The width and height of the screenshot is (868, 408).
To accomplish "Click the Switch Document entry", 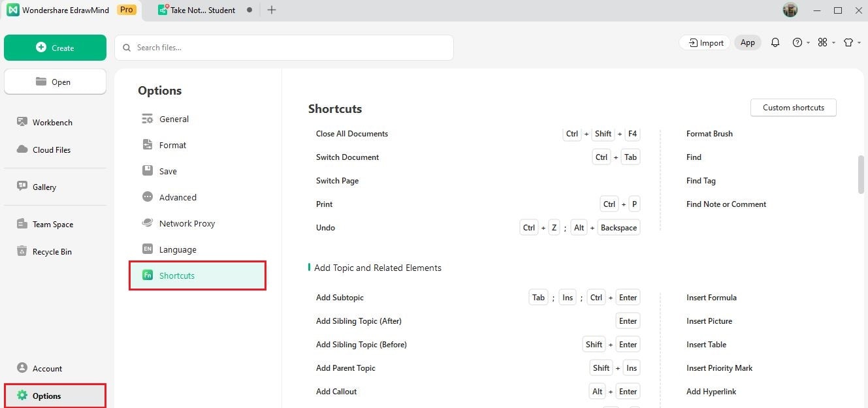I will pyautogui.click(x=478, y=157).
